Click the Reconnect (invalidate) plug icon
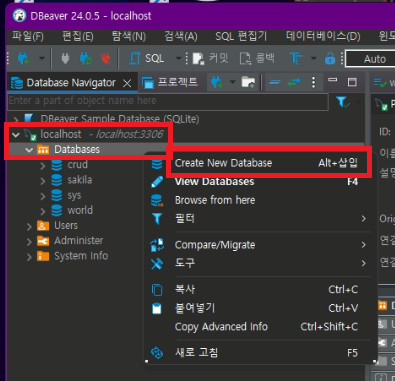Image resolution: width=395 pixels, height=381 pixels. coord(86,58)
